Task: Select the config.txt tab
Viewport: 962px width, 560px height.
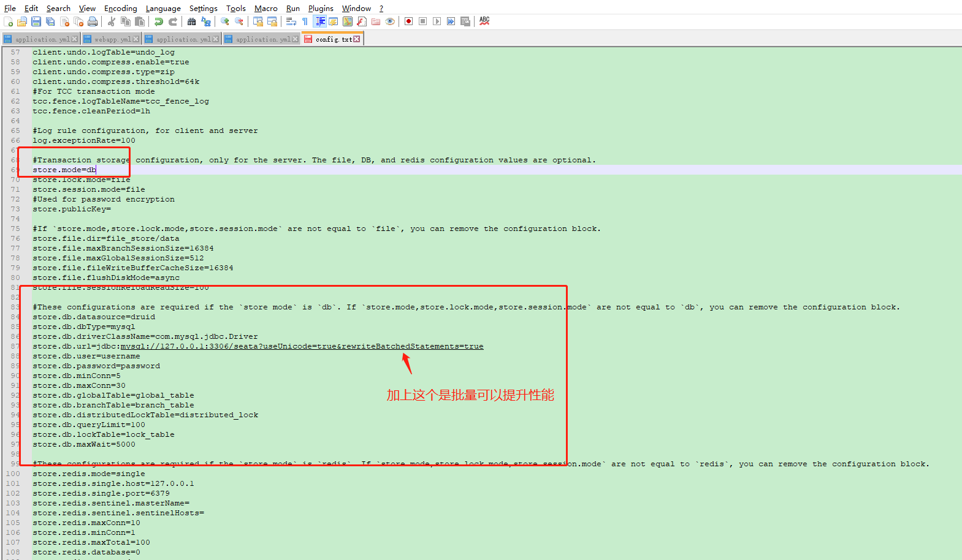Action: (334, 39)
